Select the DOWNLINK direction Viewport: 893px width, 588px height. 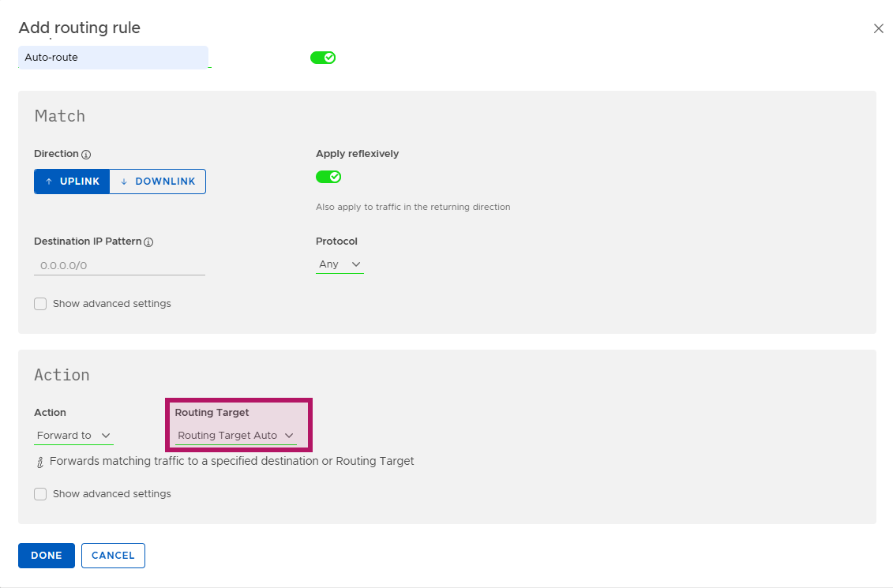click(x=158, y=182)
